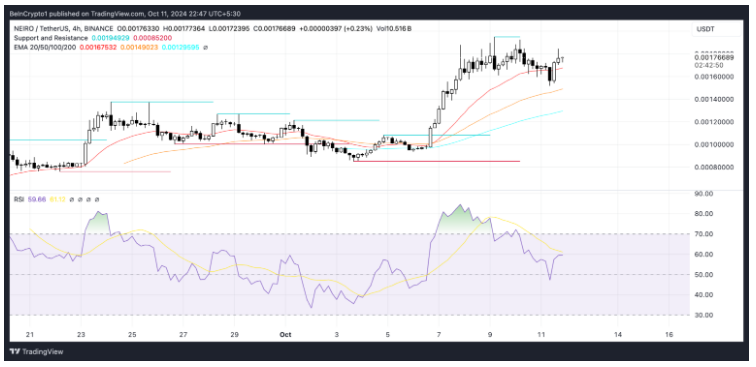
Task: Click date 27 on the time axis
Action: pos(183,334)
